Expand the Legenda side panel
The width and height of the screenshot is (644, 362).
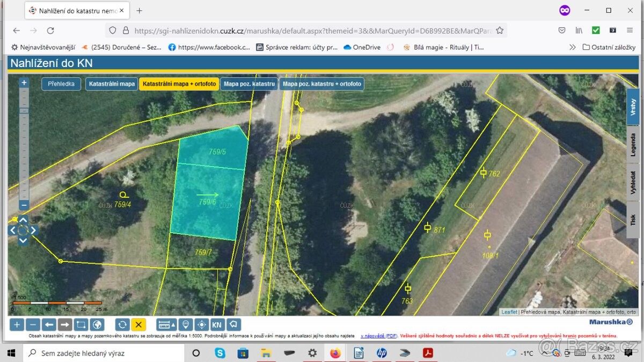click(x=633, y=144)
